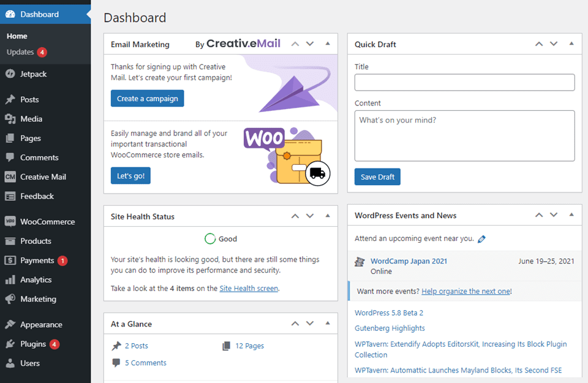Move Email Marketing widget down
Image resolution: width=588 pixels, height=383 pixels.
[310, 44]
